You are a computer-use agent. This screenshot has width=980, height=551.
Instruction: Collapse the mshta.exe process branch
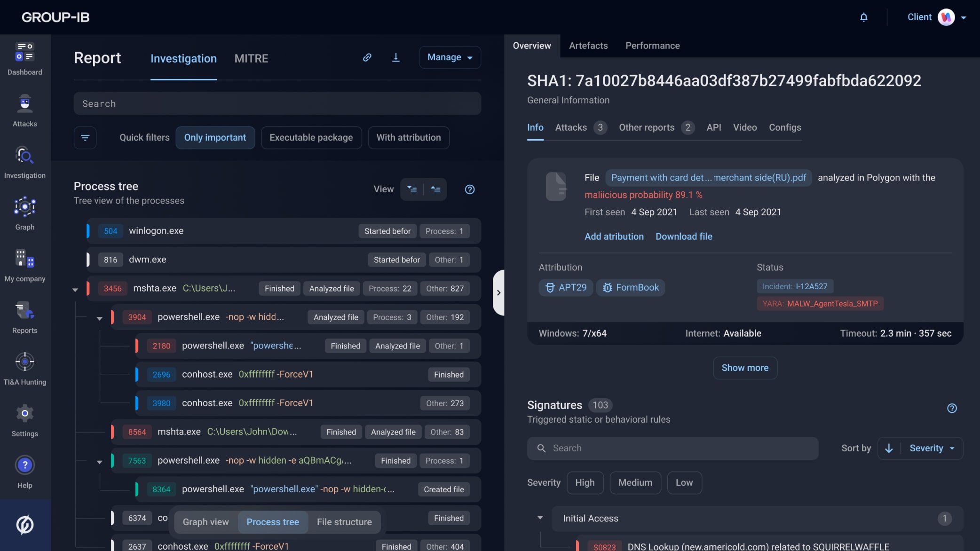(x=75, y=290)
